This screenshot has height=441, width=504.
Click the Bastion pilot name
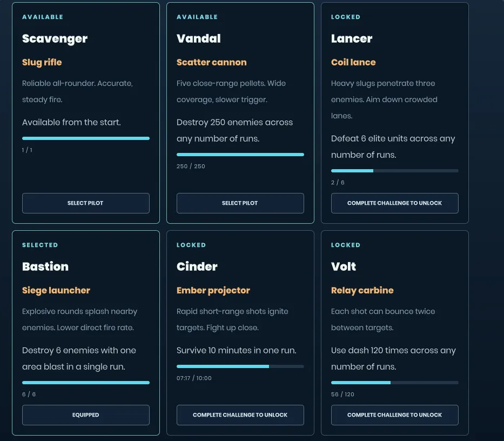point(45,266)
